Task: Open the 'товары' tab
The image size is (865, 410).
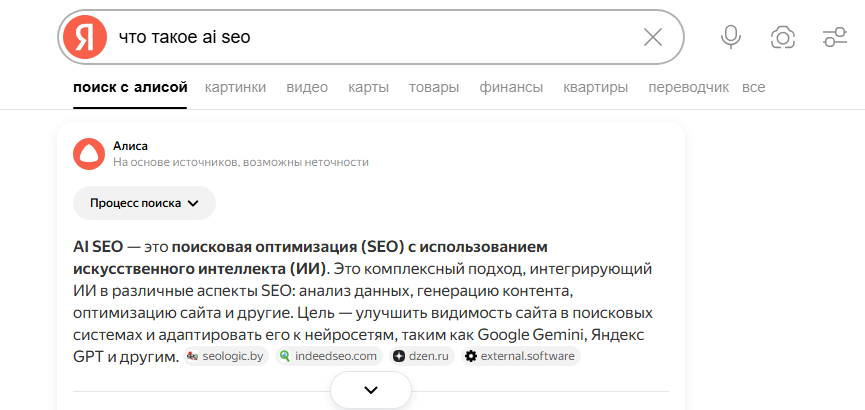Action: point(434,87)
